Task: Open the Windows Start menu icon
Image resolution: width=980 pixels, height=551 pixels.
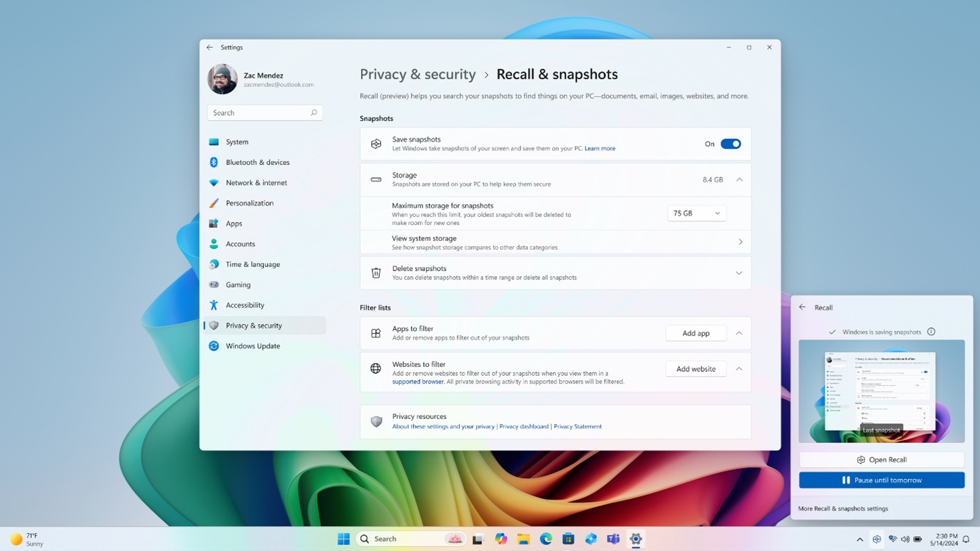Action: tap(344, 539)
